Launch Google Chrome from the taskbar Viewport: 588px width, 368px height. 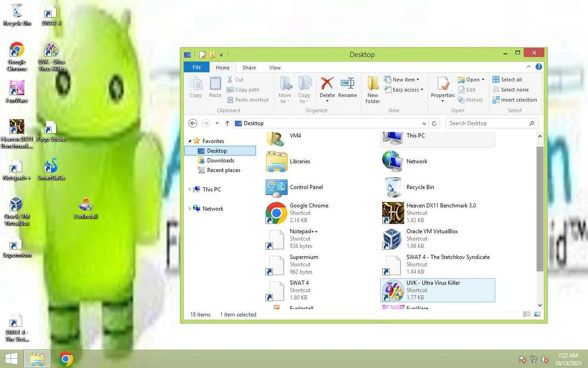click(x=66, y=359)
